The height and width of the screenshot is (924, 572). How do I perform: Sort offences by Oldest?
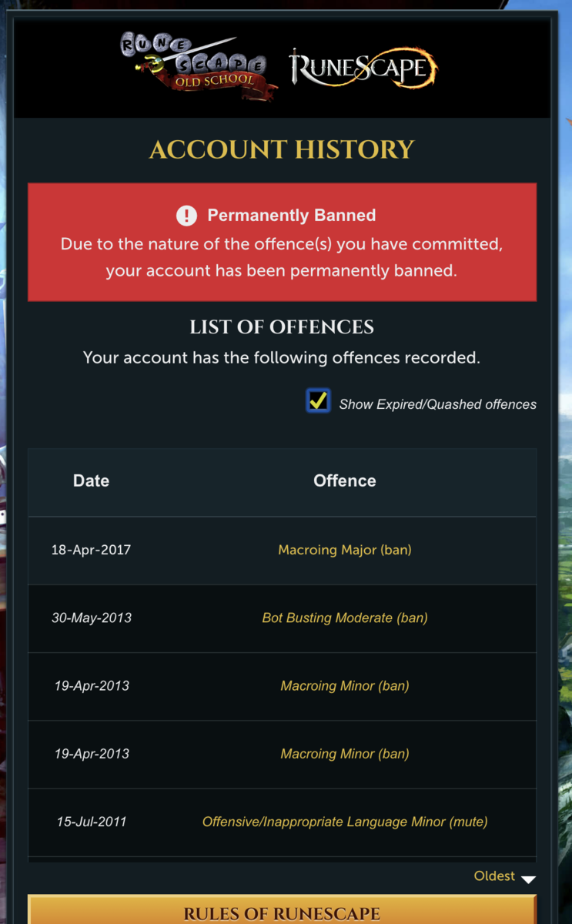(495, 876)
